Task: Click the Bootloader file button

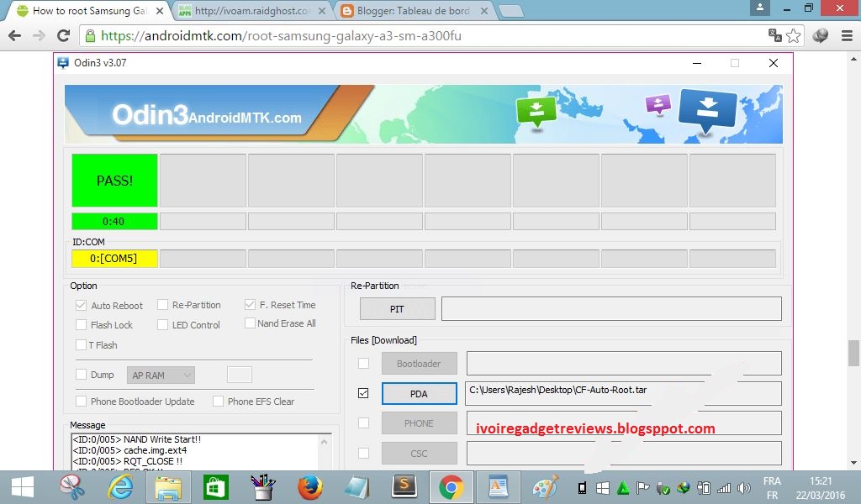Action: [419, 363]
